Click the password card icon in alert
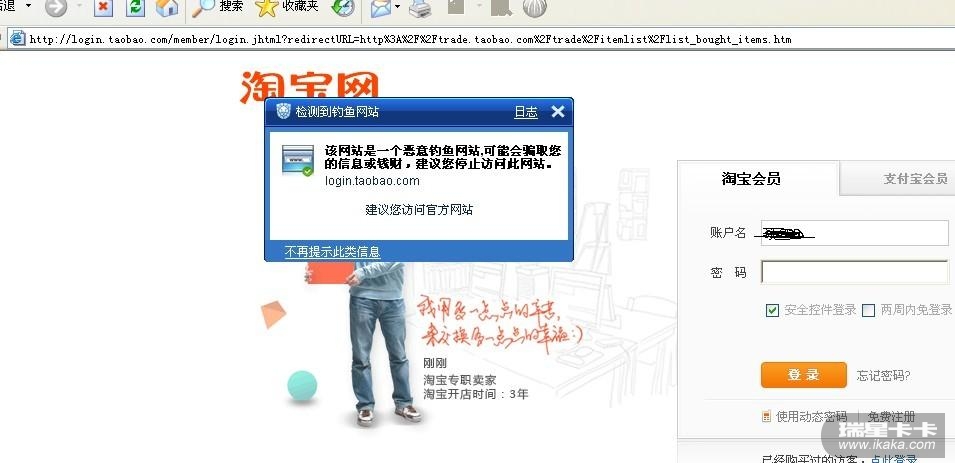 [298, 160]
